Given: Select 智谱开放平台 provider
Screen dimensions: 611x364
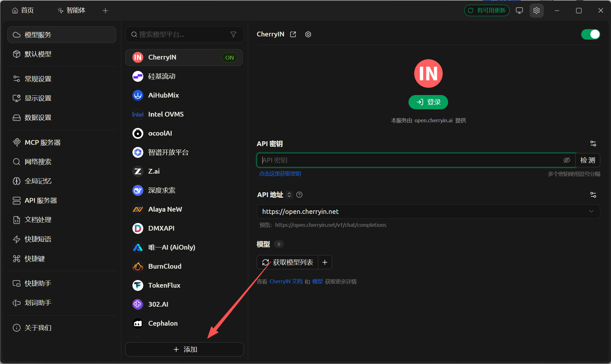Looking at the screenshot, I should [184, 152].
